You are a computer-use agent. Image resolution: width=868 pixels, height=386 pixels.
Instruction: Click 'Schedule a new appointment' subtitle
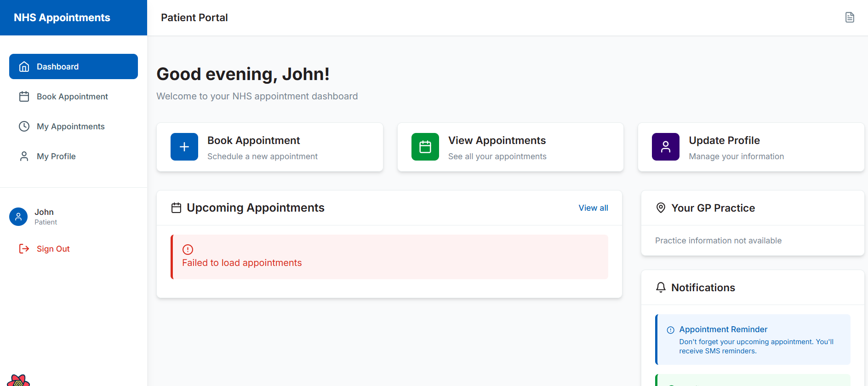tap(263, 156)
